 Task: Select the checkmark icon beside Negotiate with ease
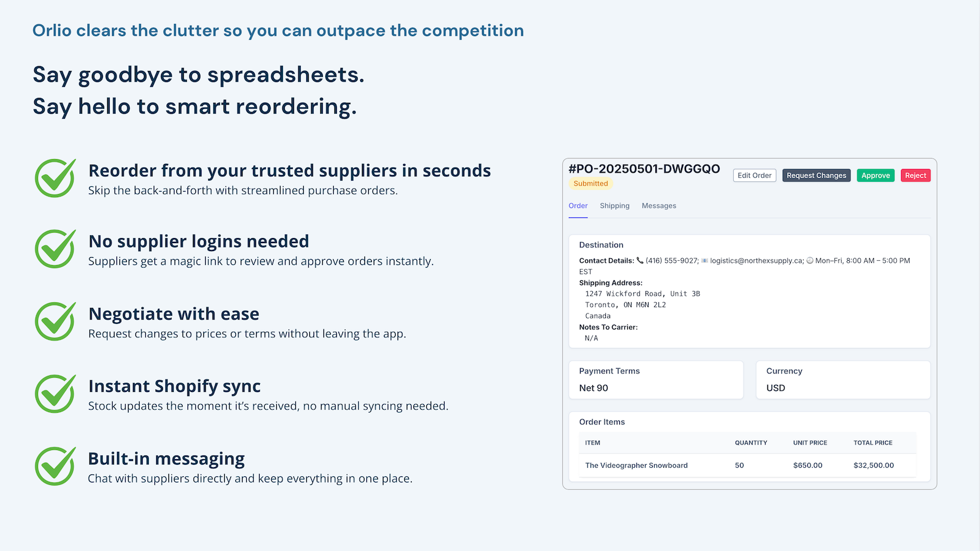pyautogui.click(x=55, y=321)
